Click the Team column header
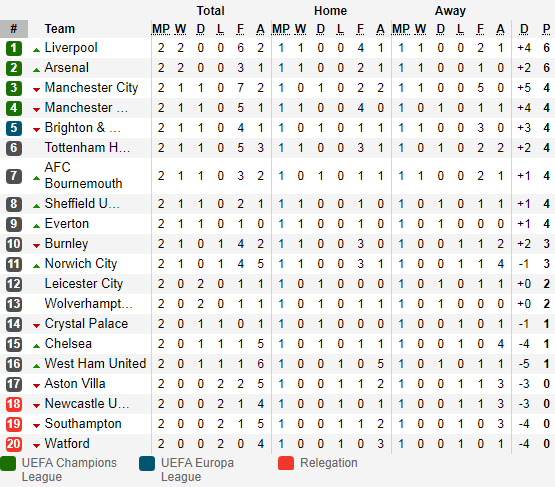555x487 pixels. pyautogui.click(x=59, y=29)
